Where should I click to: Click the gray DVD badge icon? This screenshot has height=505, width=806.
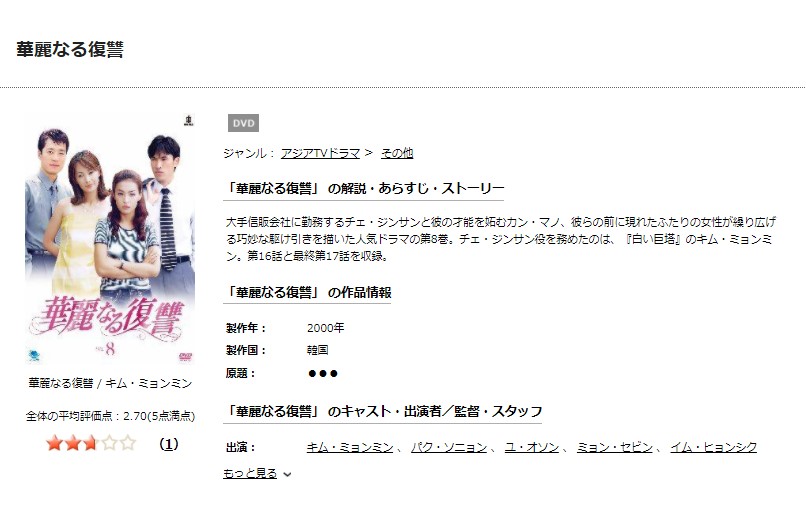pos(243,123)
